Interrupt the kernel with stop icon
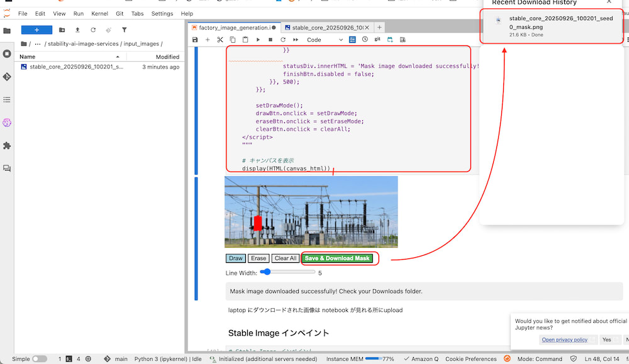Viewport: 629px width, 364px height. tap(270, 40)
